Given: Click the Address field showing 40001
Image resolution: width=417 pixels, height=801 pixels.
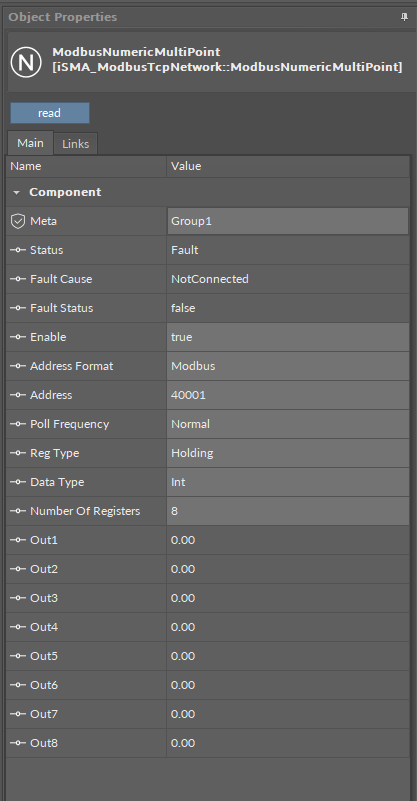Looking at the screenshot, I should coord(288,395).
